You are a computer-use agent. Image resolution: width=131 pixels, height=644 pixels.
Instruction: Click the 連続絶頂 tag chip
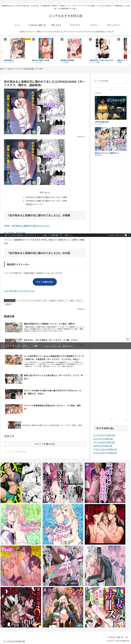8,304
